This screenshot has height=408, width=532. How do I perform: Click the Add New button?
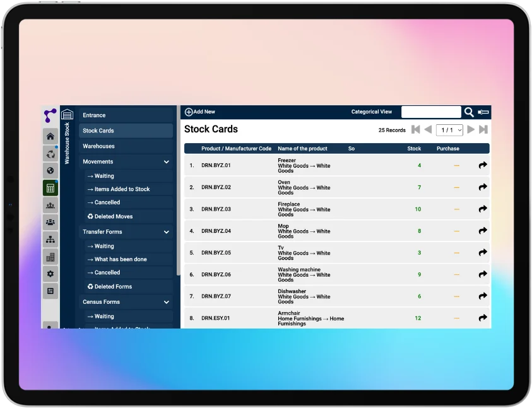click(199, 112)
